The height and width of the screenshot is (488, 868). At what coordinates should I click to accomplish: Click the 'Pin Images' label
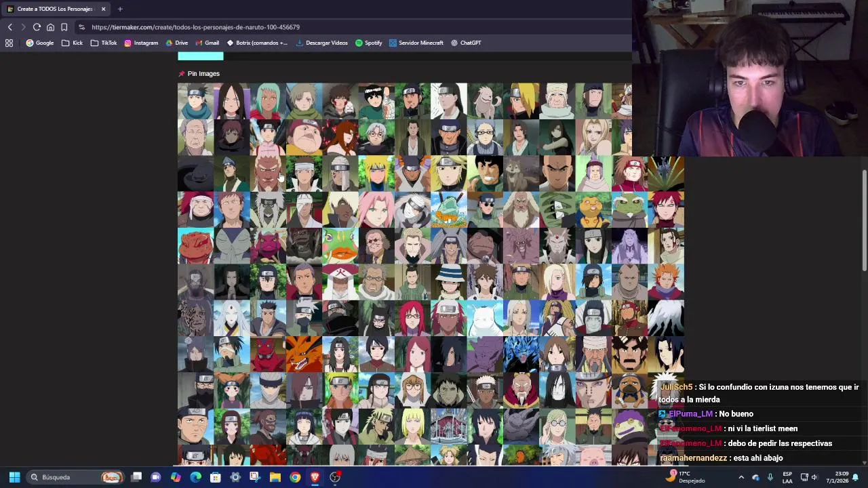click(203, 73)
